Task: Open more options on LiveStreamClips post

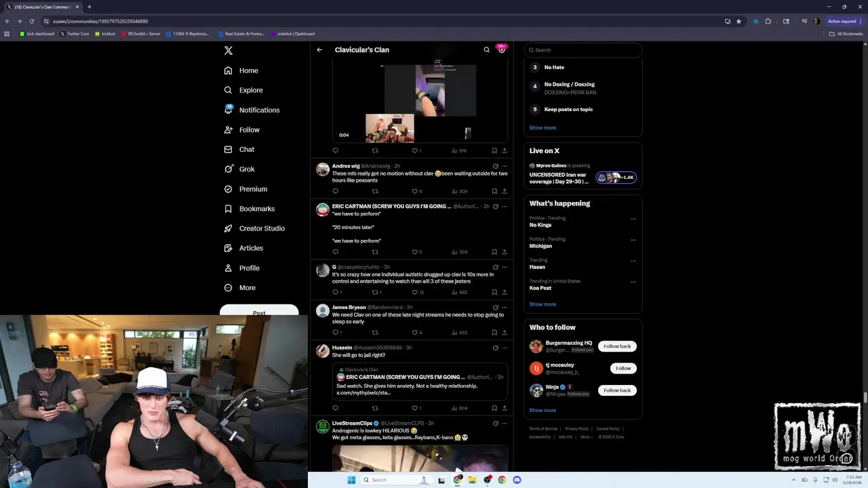Action: 505,424
